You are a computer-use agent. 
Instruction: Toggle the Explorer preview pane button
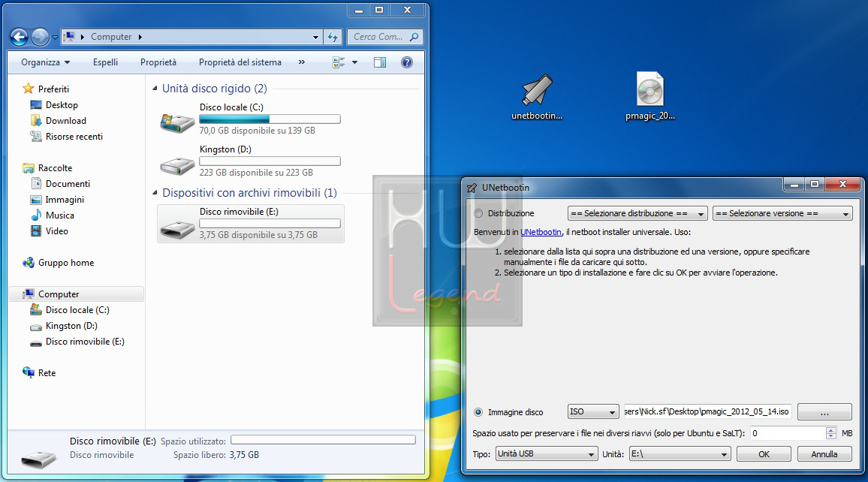pos(380,62)
